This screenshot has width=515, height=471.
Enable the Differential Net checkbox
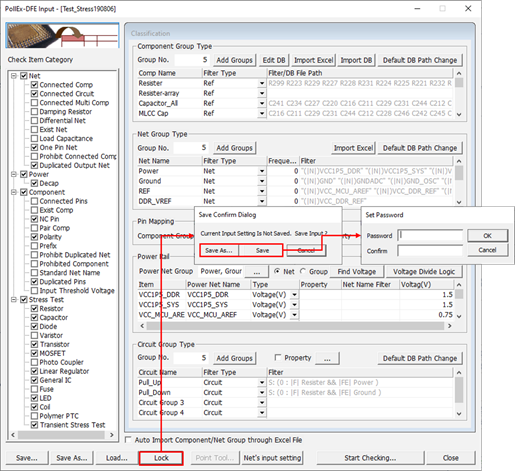coord(34,121)
